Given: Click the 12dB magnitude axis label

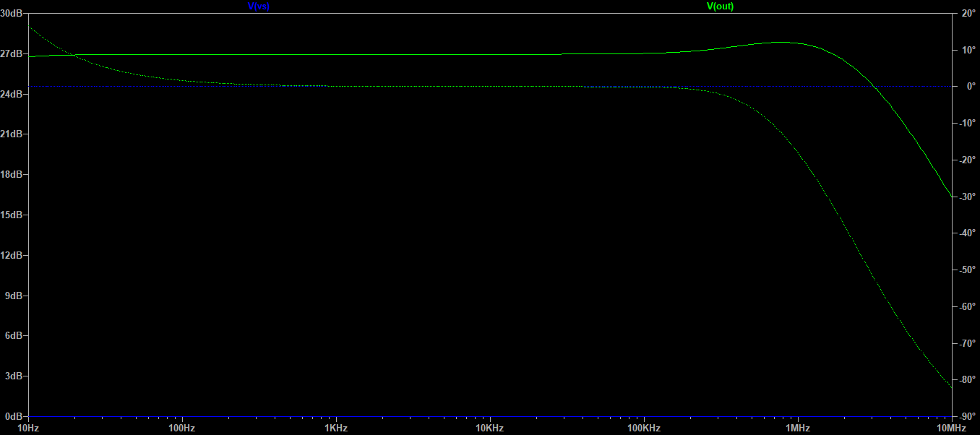Looking at the screenshot, I should pyautogui.click(x=10, y=255).
